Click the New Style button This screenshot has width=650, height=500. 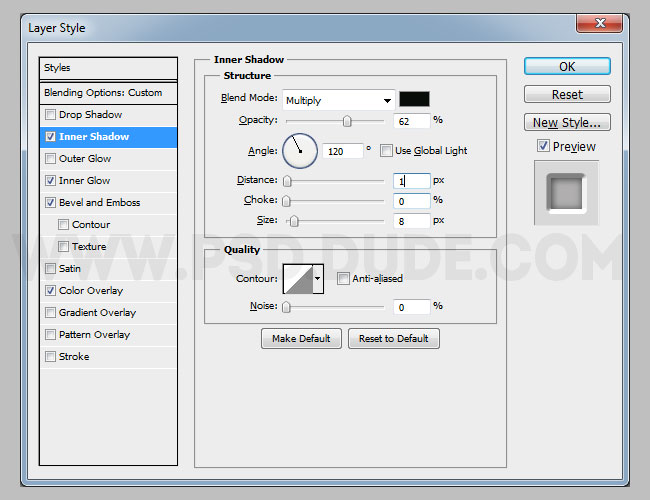coord(567,123)
